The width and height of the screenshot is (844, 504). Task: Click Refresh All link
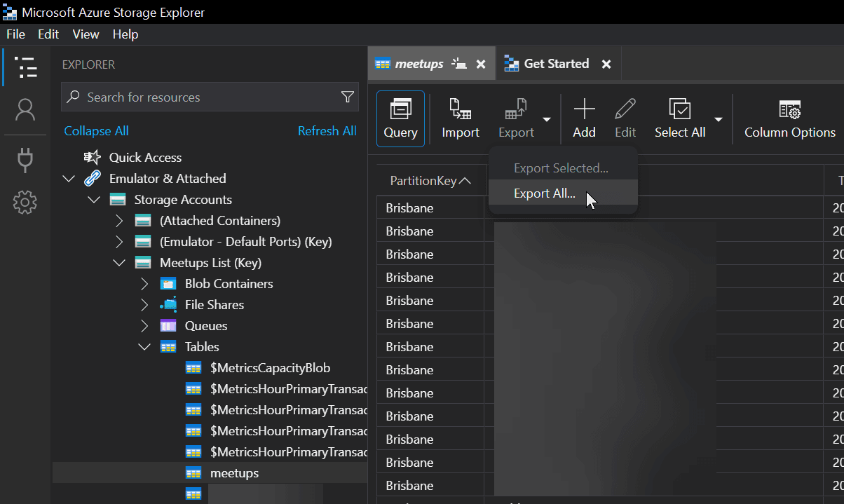pos(327,131)
